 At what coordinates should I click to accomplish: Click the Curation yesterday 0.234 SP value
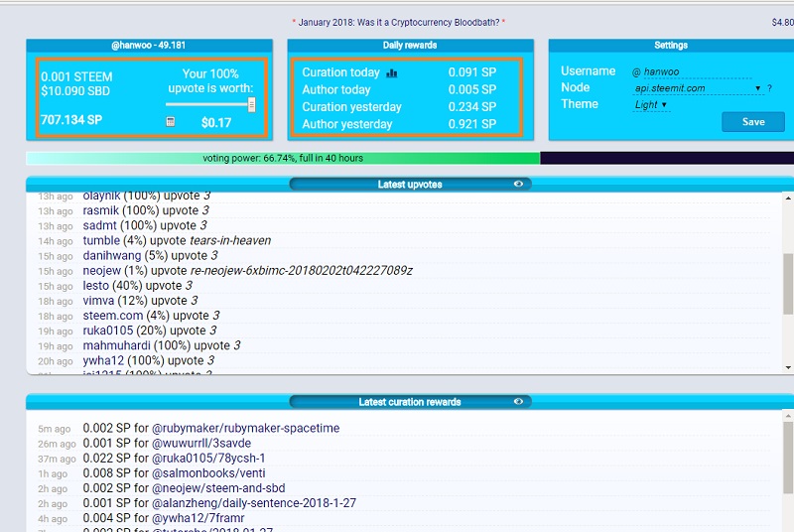click(x=472, y=107)
